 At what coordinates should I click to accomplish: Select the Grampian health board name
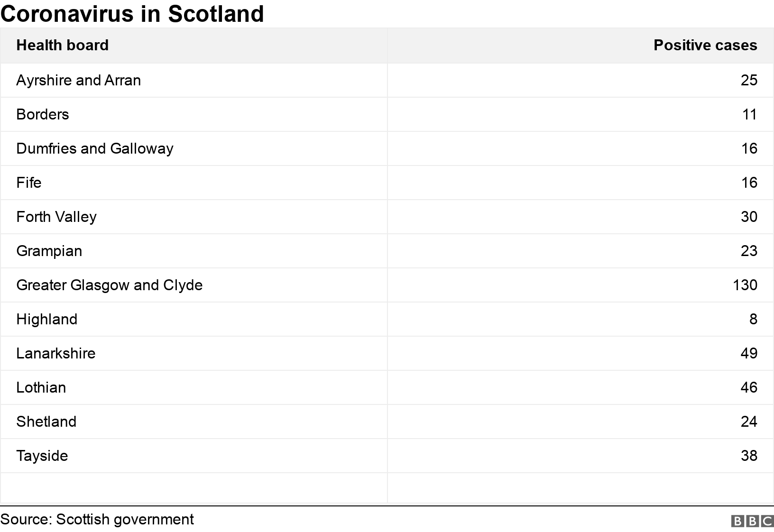click(x=49, y=251)
